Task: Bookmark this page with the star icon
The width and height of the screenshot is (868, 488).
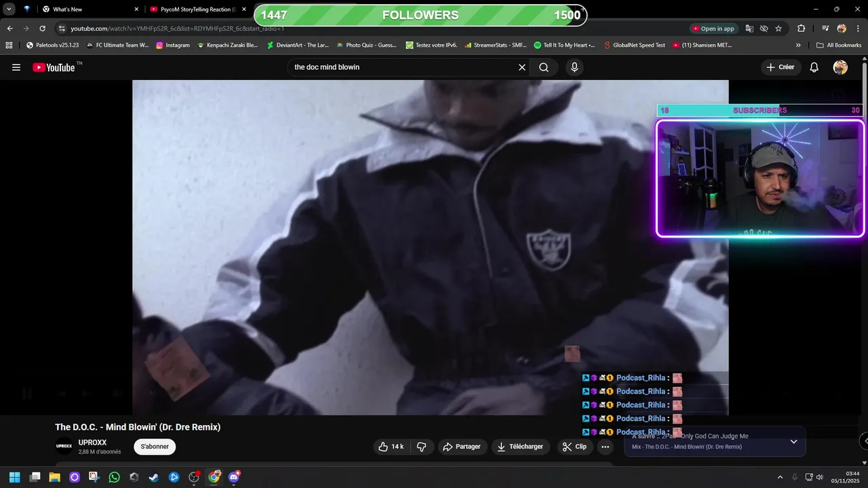Action: tap(778, 28)
